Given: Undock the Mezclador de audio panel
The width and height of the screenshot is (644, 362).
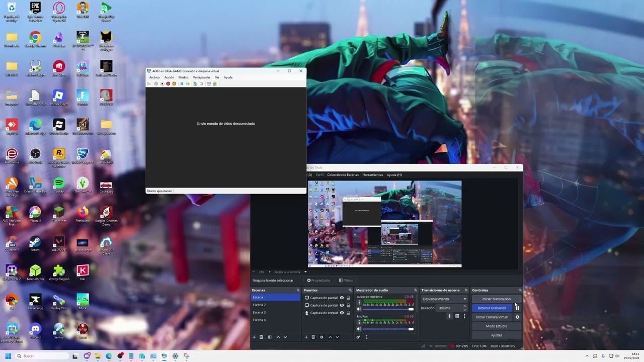Looking at the screenshot, I should click(x=416, y=290).
